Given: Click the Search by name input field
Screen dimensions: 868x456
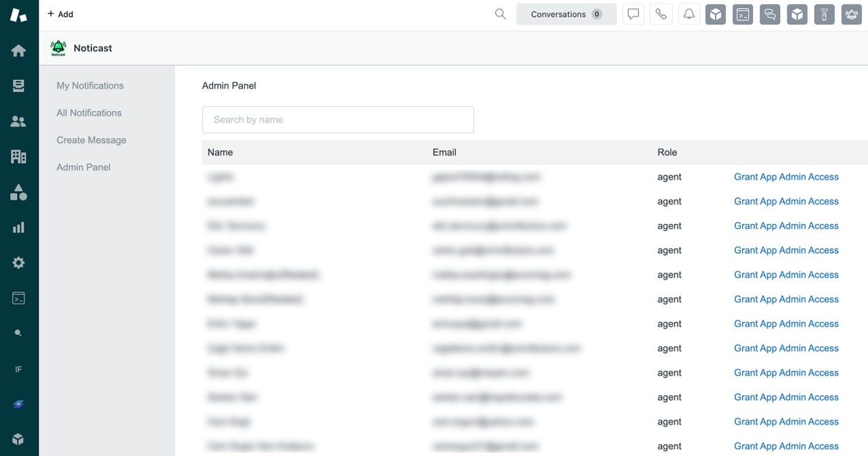Looking at the screenshot, I should 338,120.
